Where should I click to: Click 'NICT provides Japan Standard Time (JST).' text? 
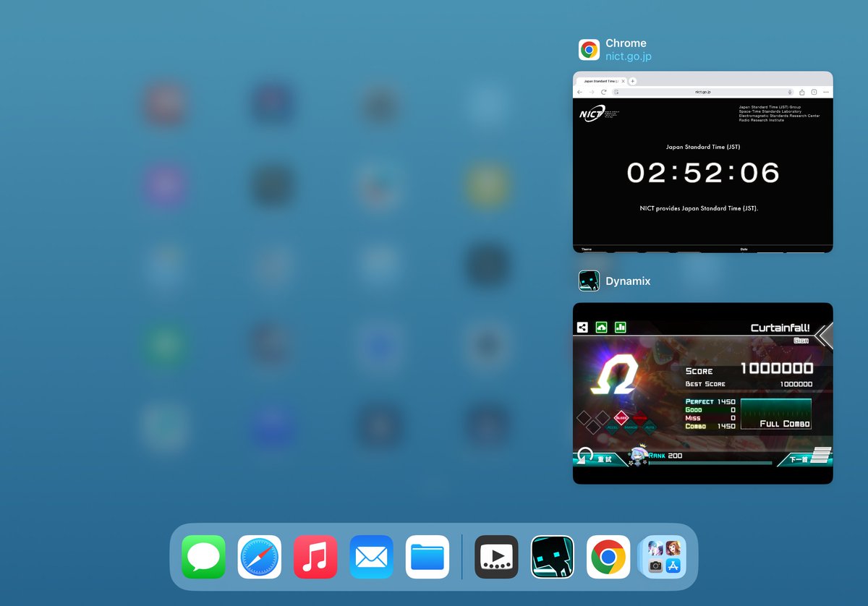coord(699,208)
